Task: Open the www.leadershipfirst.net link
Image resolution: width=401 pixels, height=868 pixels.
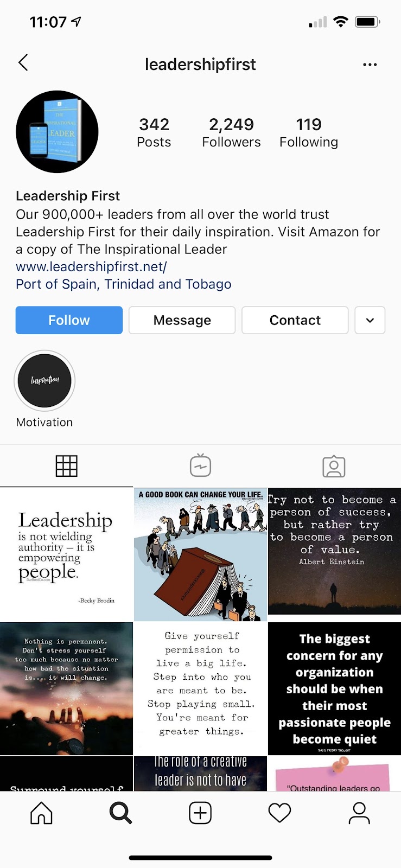Action: tap(91, 267)
